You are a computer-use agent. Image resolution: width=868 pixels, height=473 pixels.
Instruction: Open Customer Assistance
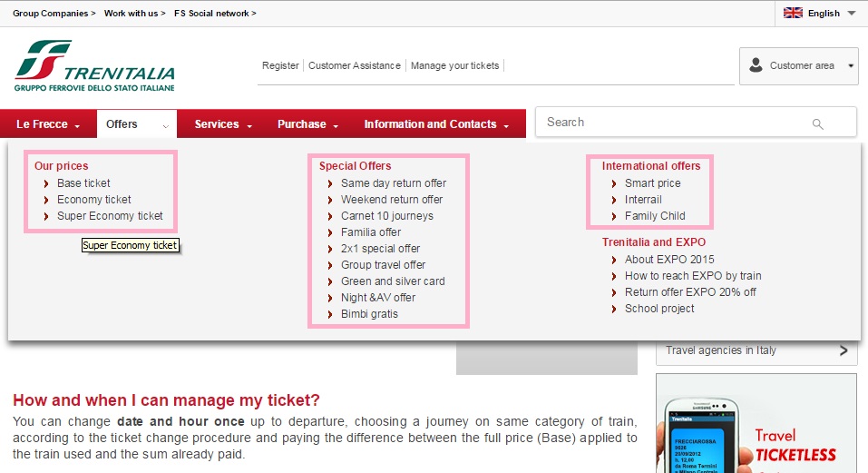coord(355,65)
